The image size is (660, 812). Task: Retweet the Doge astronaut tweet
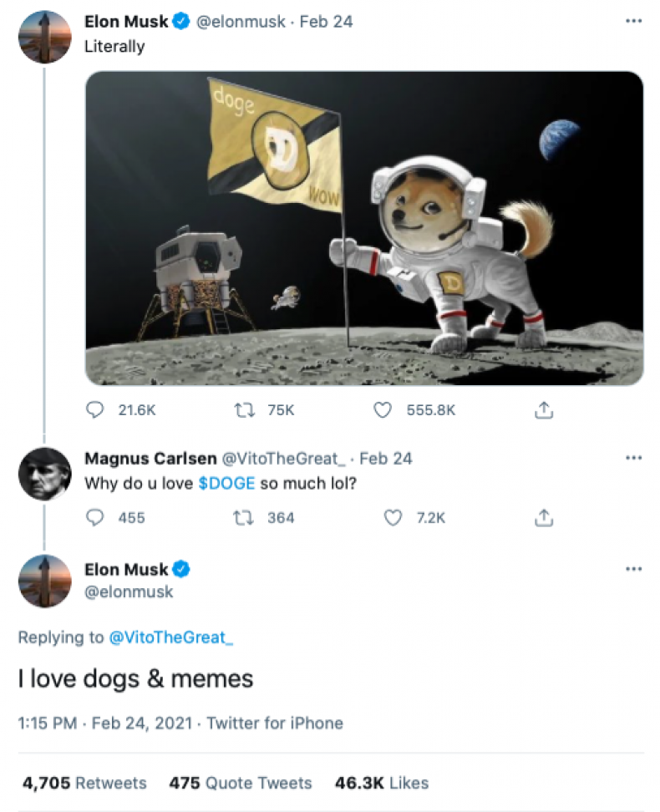point(245,409)
